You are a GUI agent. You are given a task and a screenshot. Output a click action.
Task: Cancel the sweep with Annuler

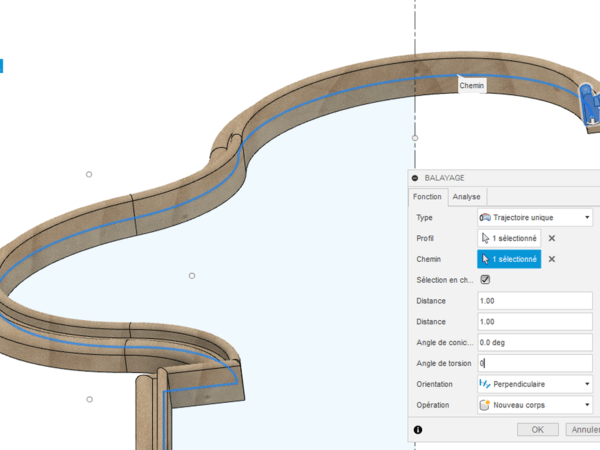tap(581, 429)
